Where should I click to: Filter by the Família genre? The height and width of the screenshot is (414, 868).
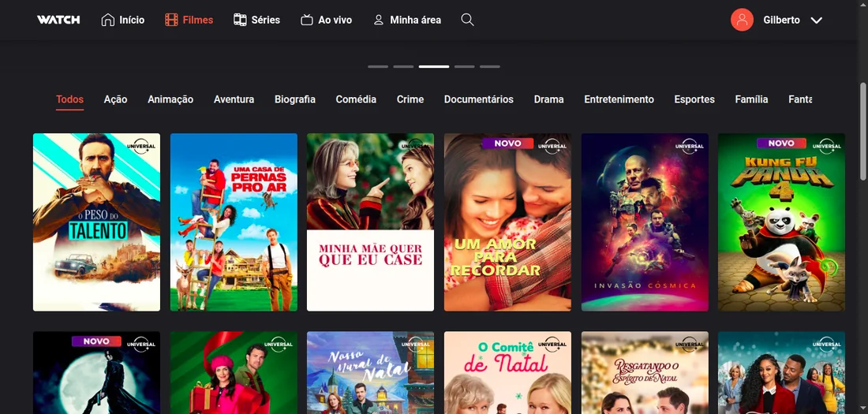751,99
